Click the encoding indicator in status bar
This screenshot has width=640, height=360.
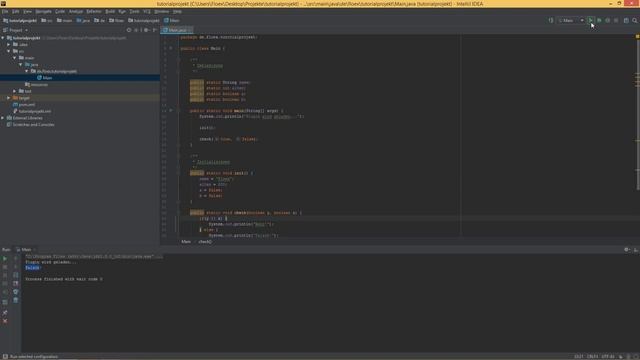coord(608,357)
